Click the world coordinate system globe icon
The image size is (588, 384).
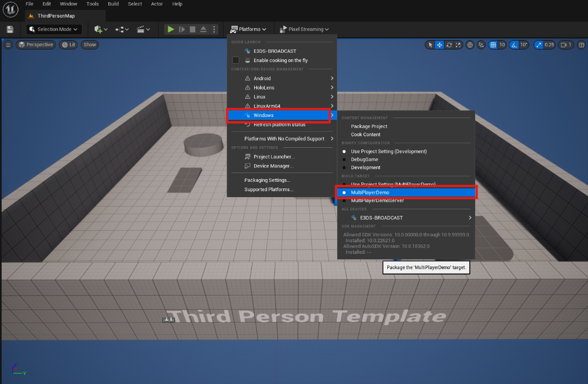tap(470, 45)
